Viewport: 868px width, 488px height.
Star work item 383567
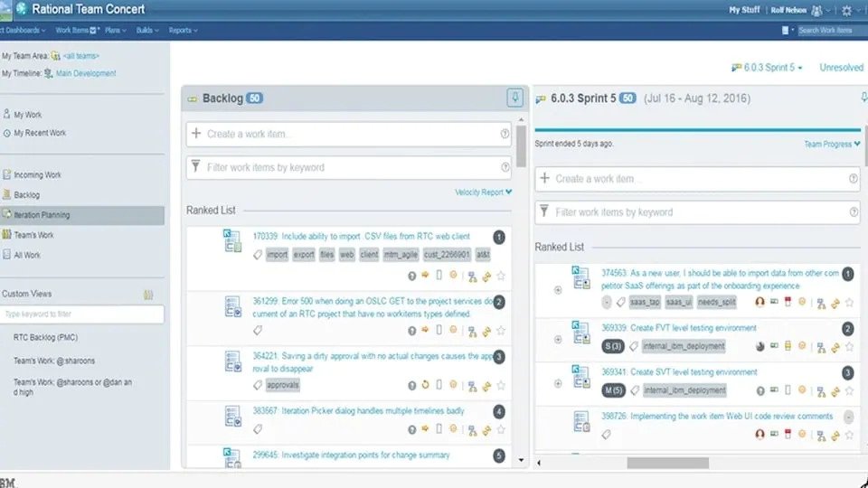501,429
